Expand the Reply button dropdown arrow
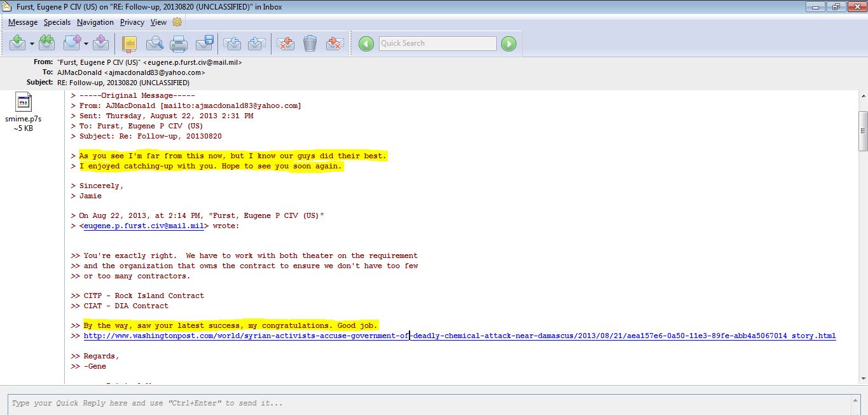Screen dimensions: 868x415 point(32,44)
